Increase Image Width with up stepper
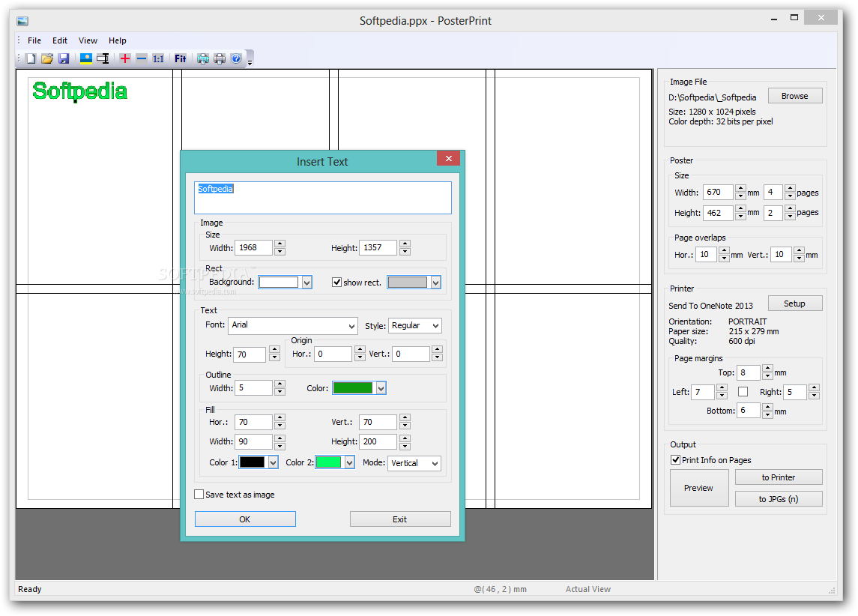This screenshot has width=858, height=616. (x=280, y=244)
